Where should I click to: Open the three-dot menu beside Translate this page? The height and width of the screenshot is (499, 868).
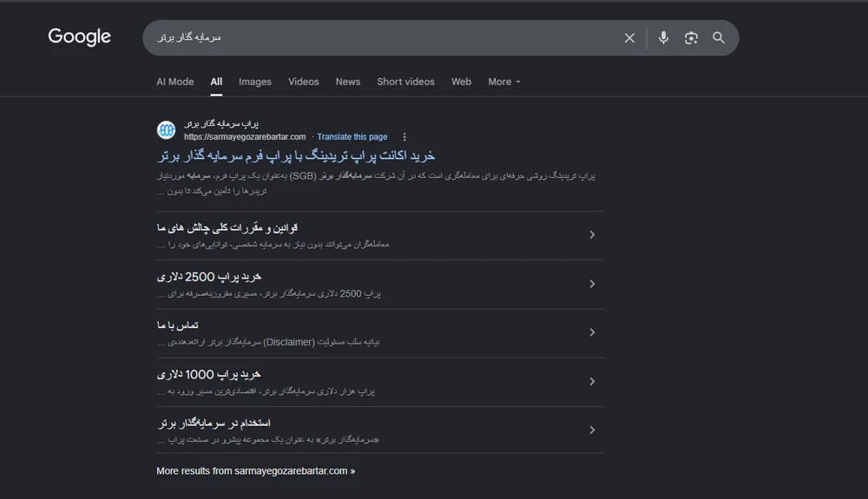pos(404,136)
